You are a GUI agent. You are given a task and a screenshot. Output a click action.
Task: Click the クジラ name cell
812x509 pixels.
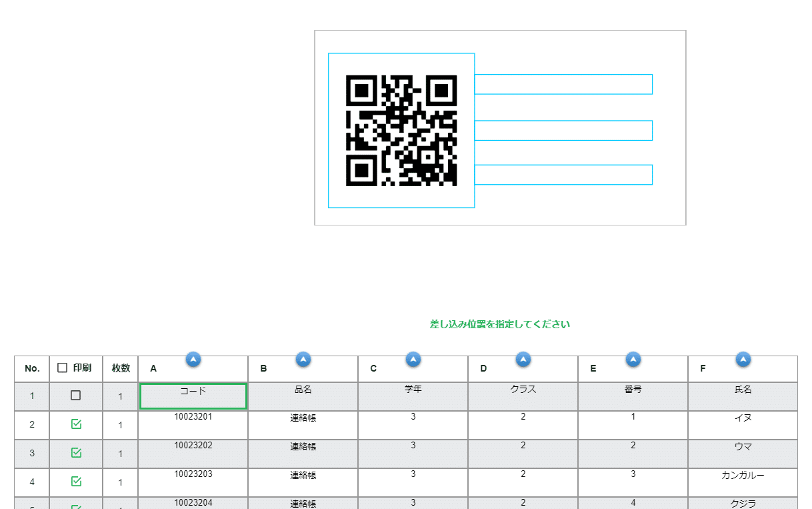743,503
